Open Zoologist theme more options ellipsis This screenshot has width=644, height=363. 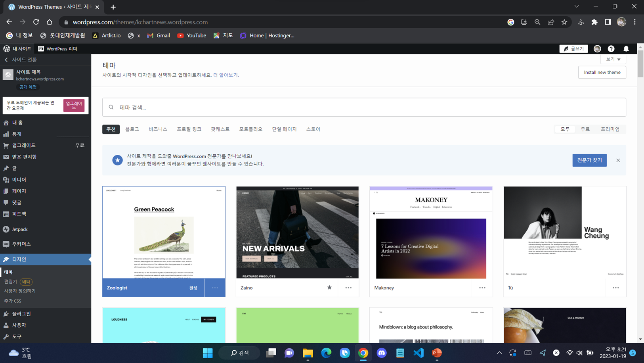[215, 288]
